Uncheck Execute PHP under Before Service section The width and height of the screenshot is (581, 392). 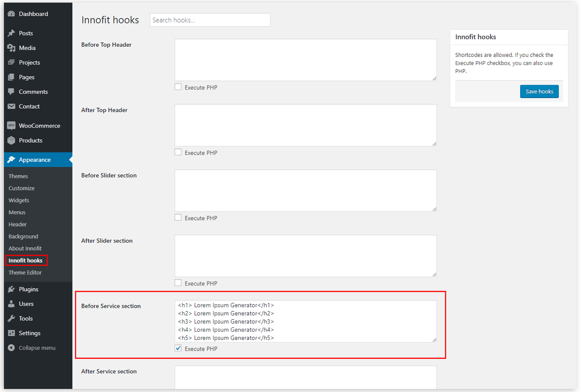click(x=178, y=348)
